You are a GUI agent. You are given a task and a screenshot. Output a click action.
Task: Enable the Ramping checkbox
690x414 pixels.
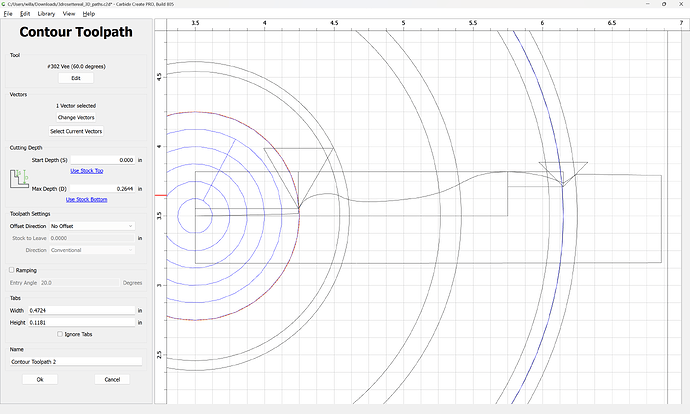click(12, 270)
